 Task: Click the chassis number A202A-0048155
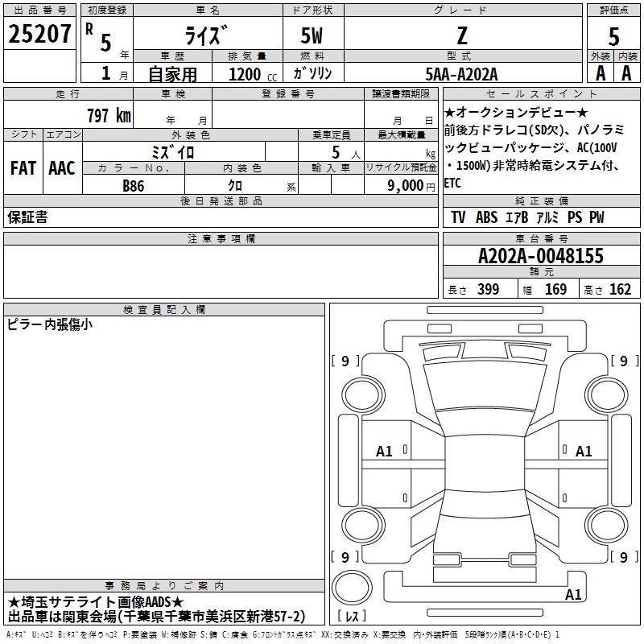tap(540, 257)
